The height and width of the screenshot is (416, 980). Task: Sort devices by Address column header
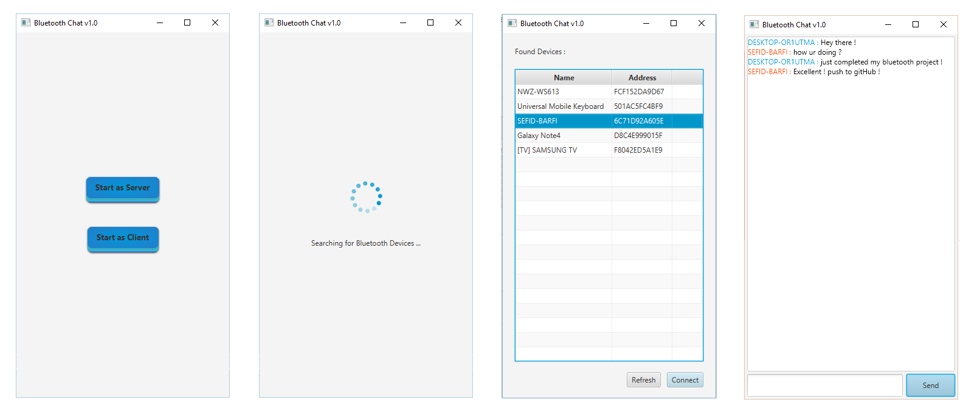click(x=642, y=78)
